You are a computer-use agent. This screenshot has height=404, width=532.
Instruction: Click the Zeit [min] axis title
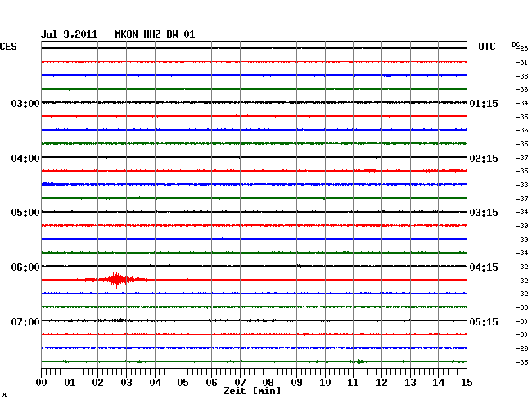tap(252, 391)
